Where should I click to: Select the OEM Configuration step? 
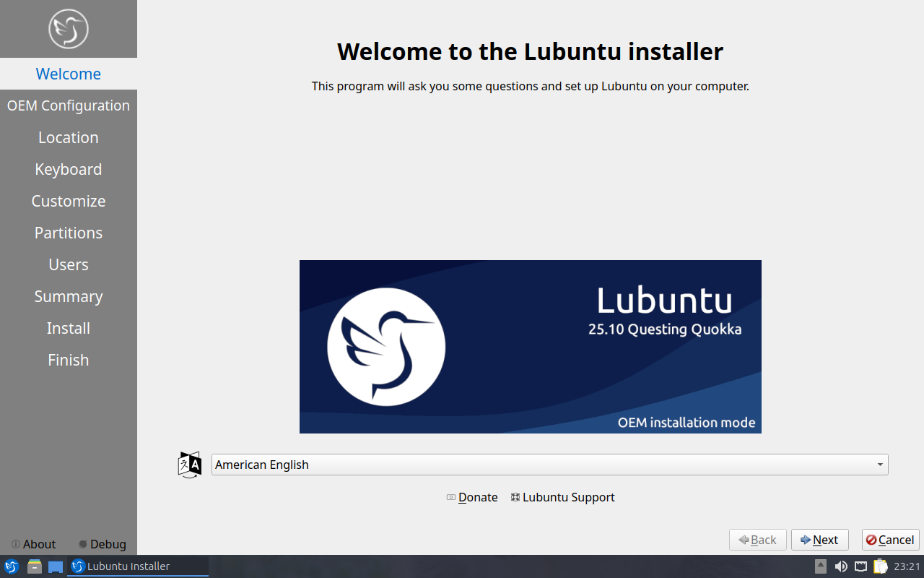69,105
